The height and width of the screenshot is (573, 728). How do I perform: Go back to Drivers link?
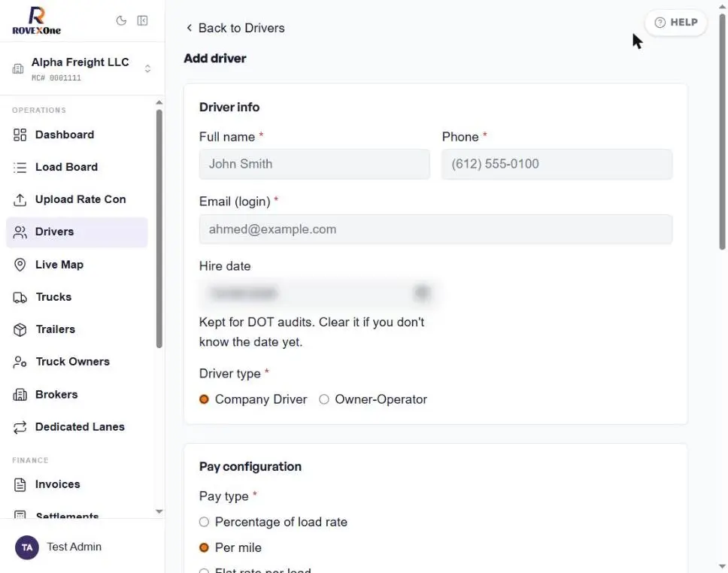(235, 28)
